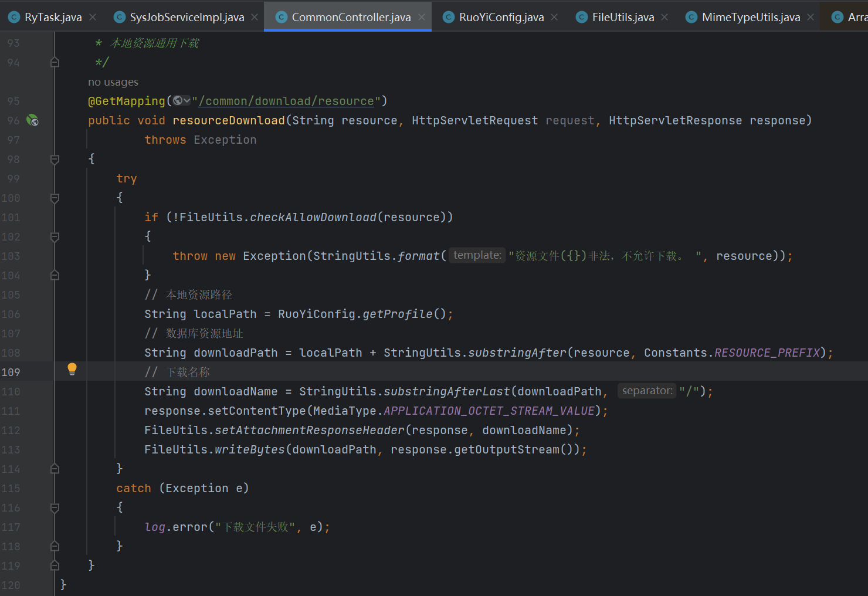This screenshot has height=596, width=868.
Task: Fold the comment block ending at line 94
Action: 55,62
